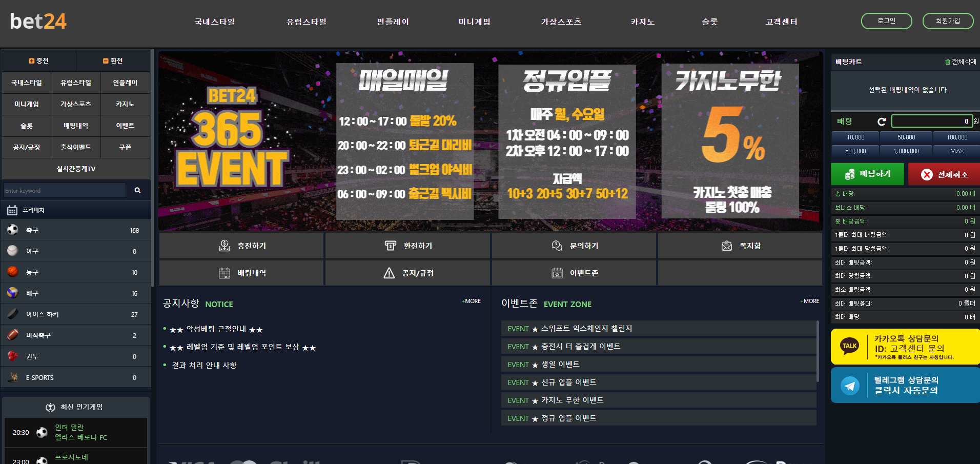Click the 문의하기 chat icon

[557, 246]
